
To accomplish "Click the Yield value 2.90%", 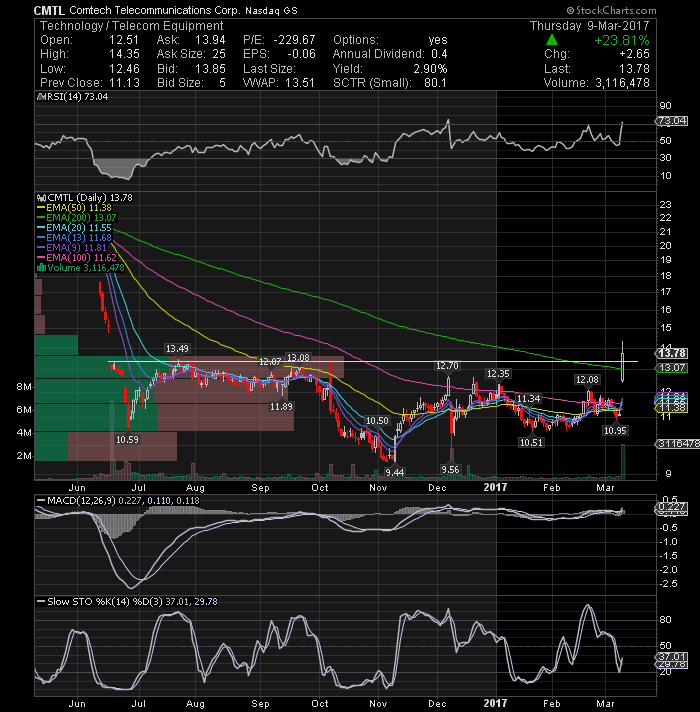I will 430,69.
